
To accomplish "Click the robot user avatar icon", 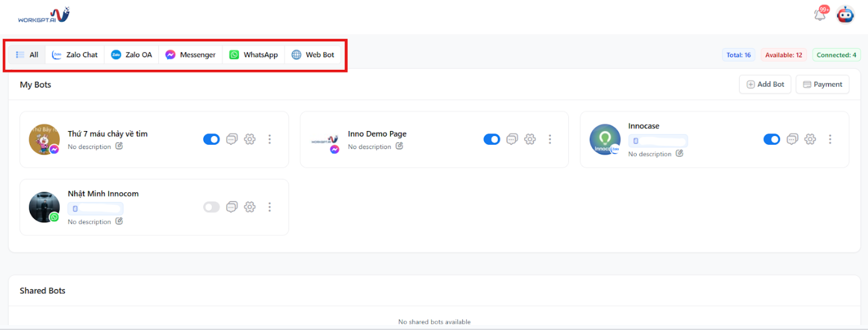I will click(x=845, y=15).
